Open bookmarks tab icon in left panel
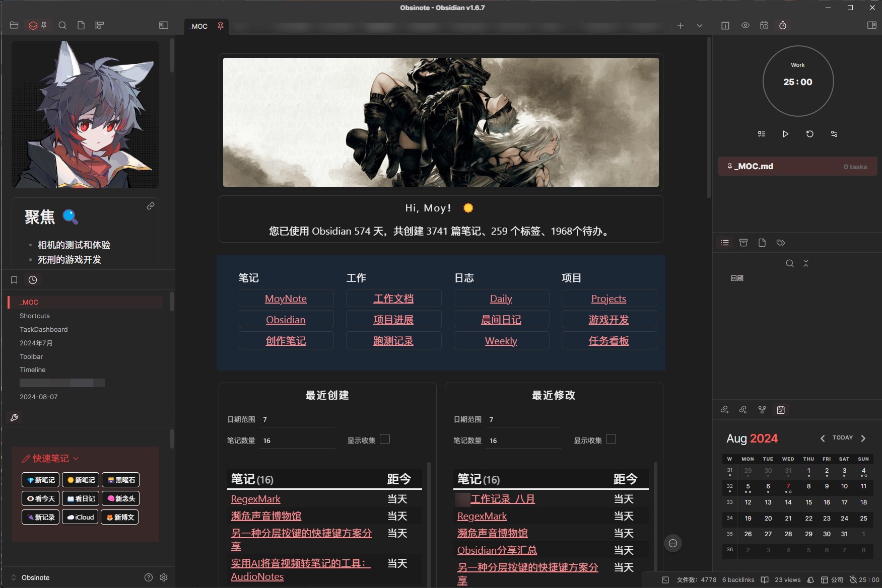 coord(14,280)
